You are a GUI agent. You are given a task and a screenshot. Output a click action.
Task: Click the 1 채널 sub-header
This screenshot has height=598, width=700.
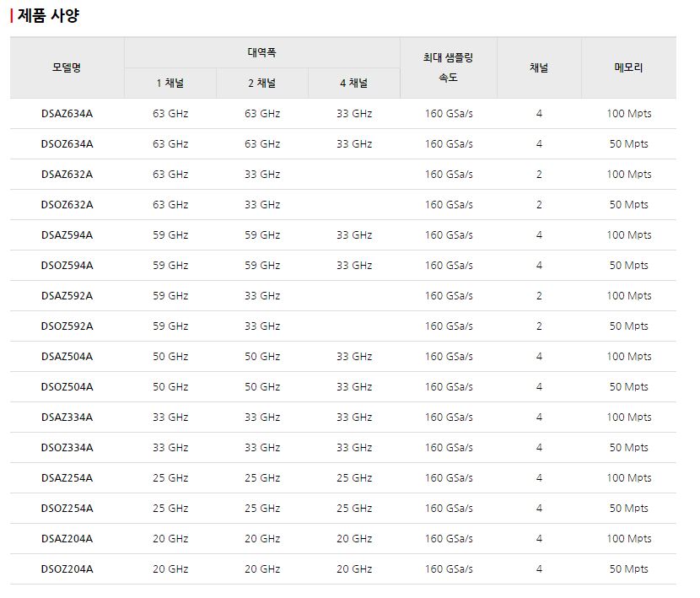tap(170, 83)
